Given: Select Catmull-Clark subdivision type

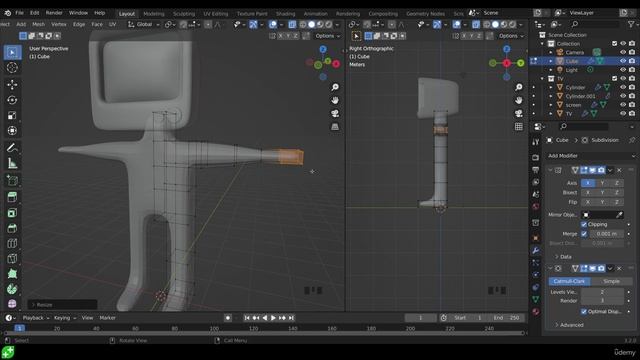Looking at the screenshot, I should [569, 281].
